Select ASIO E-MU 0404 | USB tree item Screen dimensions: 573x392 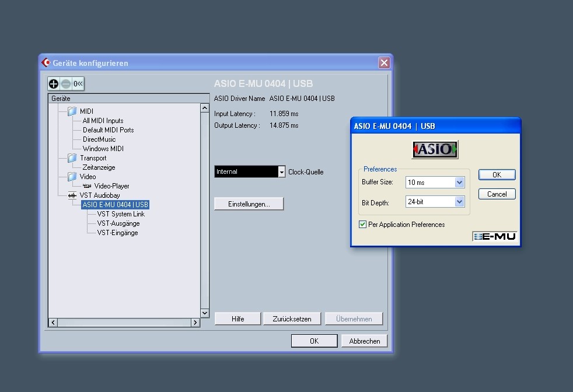pyautogui.click(x=115, y=205)
